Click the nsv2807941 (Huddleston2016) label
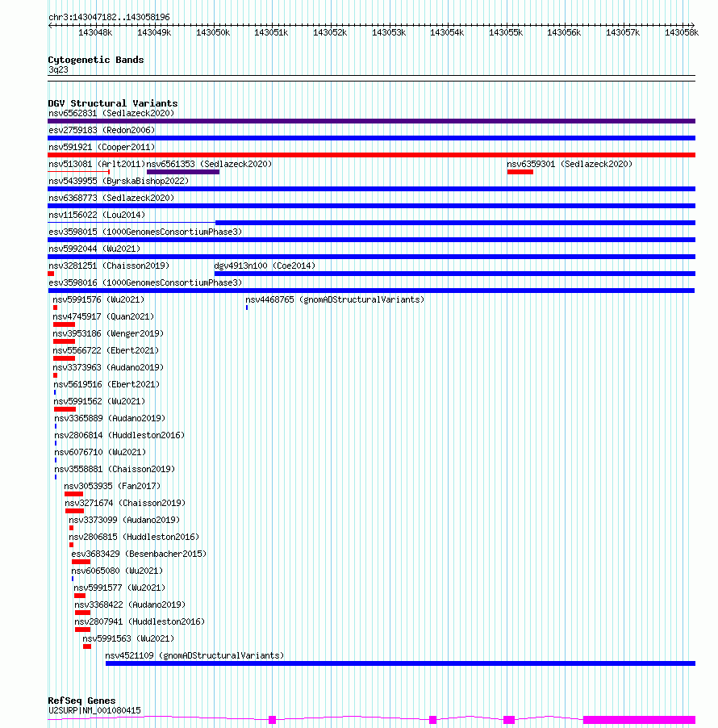Image resolution: width=718 pixels, height=728 pixels. click(x=140, y=621)
